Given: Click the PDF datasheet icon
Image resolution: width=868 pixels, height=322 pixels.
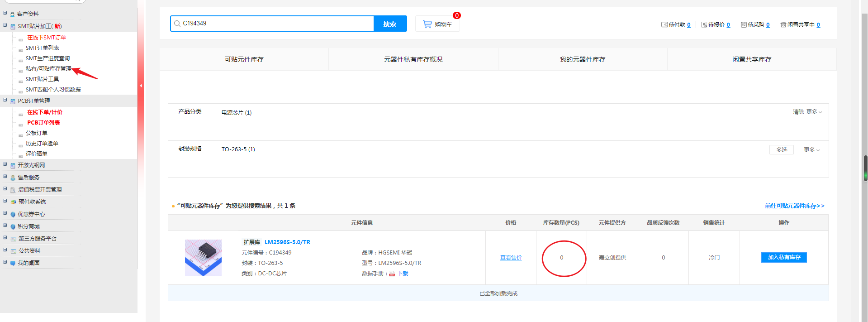Looking at the screenshot, I should [x=392, y=274].
